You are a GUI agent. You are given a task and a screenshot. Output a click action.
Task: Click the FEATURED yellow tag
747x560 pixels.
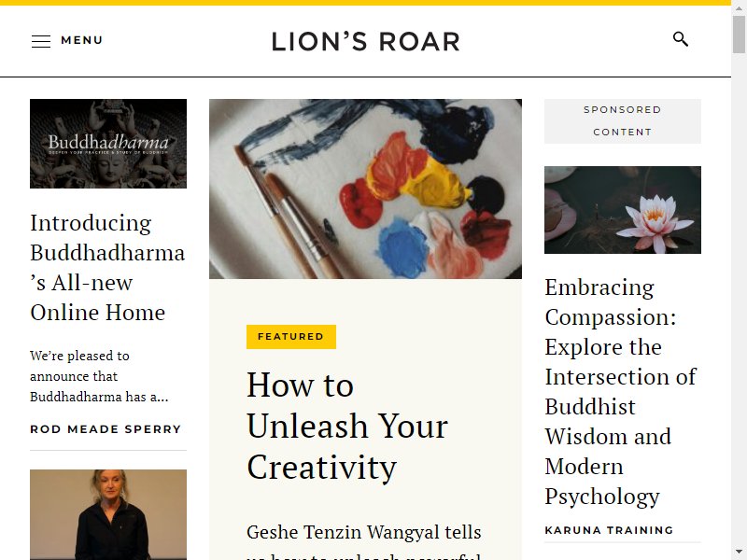291,337
